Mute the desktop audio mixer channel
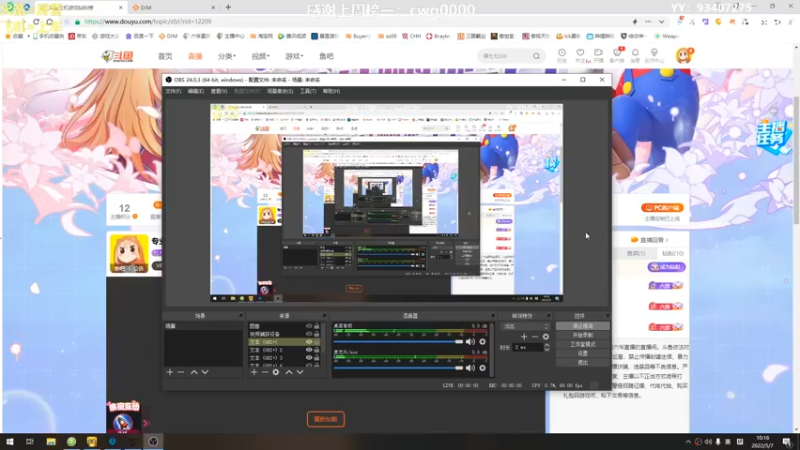The height and width of the screenshot is (450, 800). (470, 342)
